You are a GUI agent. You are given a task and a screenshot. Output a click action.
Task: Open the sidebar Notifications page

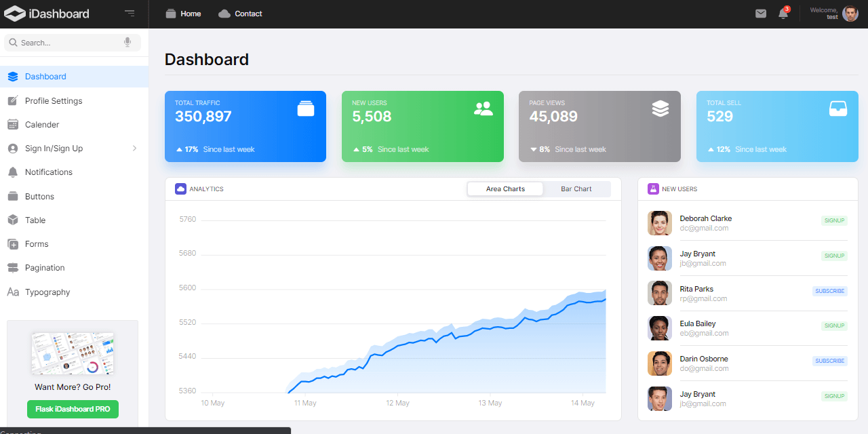pyautogui.click(x=74, y=172)
